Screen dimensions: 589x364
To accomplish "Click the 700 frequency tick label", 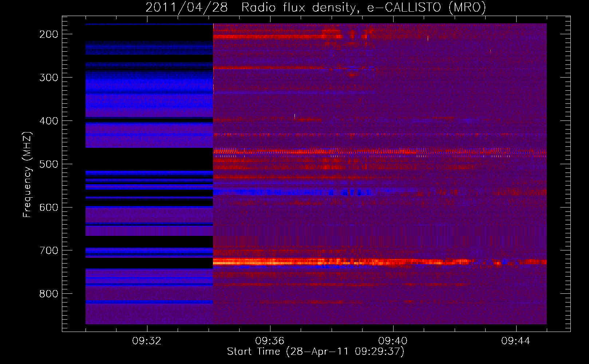I will (49, 251).
